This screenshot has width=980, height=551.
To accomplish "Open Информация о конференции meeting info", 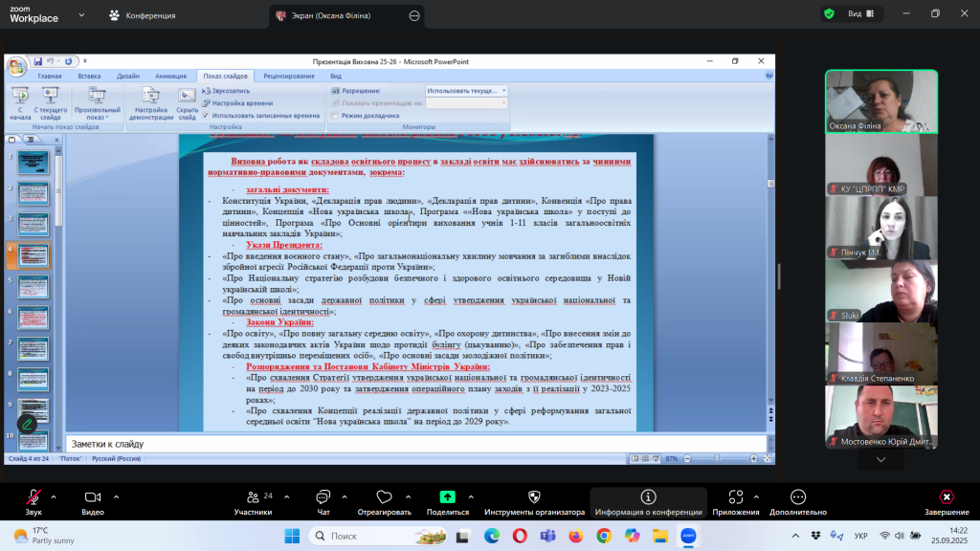I will pos(648,498).
